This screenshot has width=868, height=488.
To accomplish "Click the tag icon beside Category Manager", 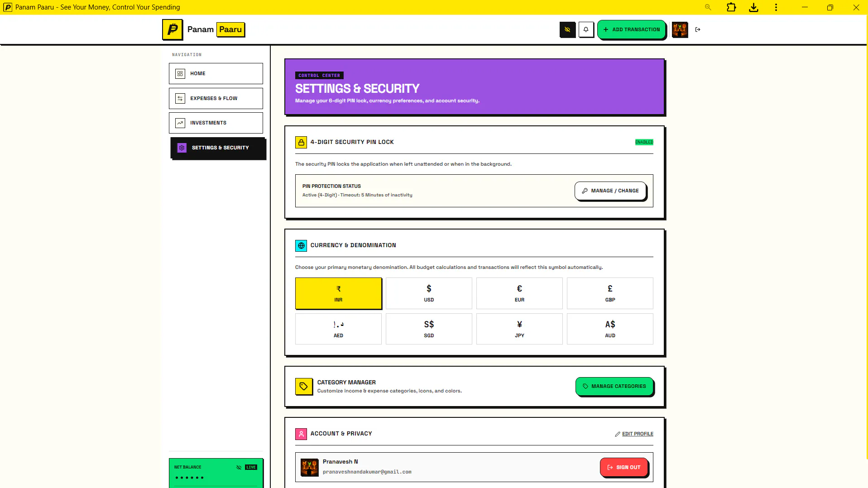I will click(304, 387).
